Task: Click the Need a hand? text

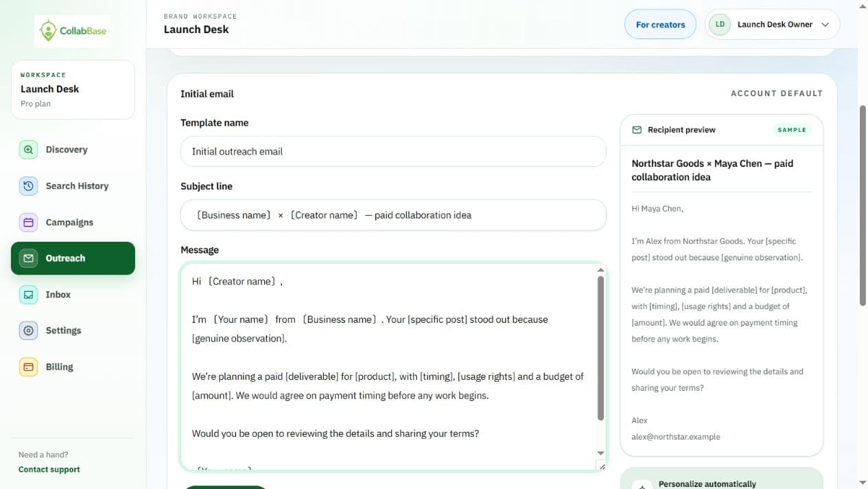Action: (43, 455)
